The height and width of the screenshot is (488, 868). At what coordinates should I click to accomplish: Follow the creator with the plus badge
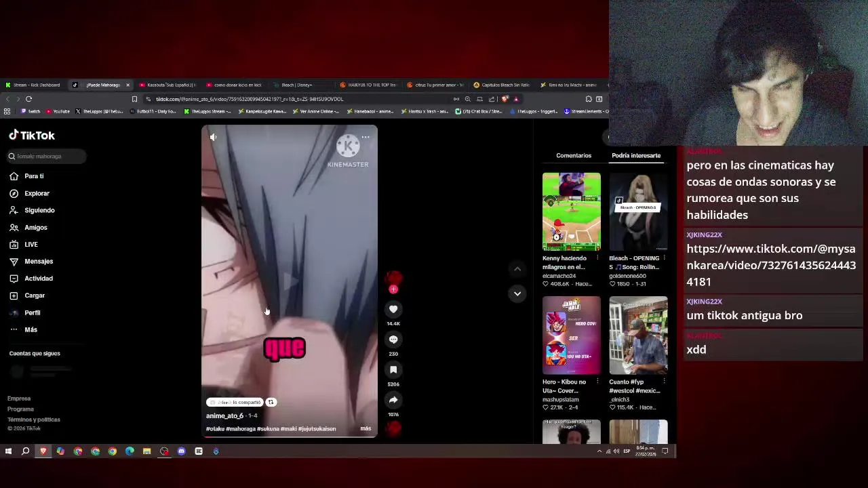pyautogui.click(x=393, y=289)
